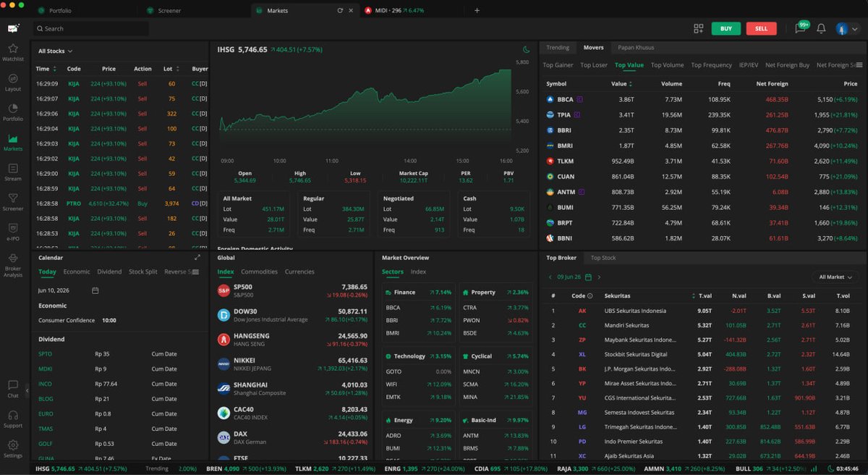Switch to the Screener browser tab
Viewport: 868px width, 475px height.
click(x=169, y=11)
